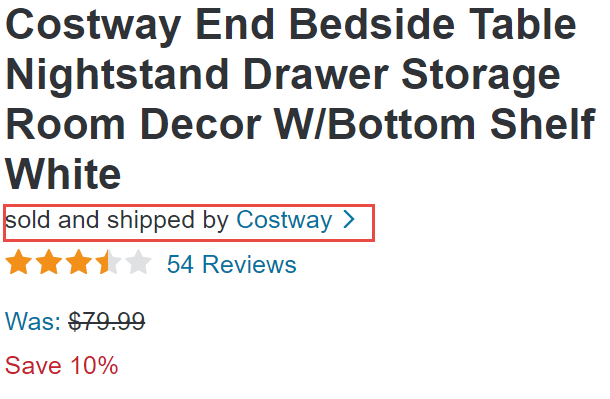The width and height of the screenshot is (610, 399).
Task: Click "sold and shipped by" text
Action: pyautogui.click(x=116, y=220)
